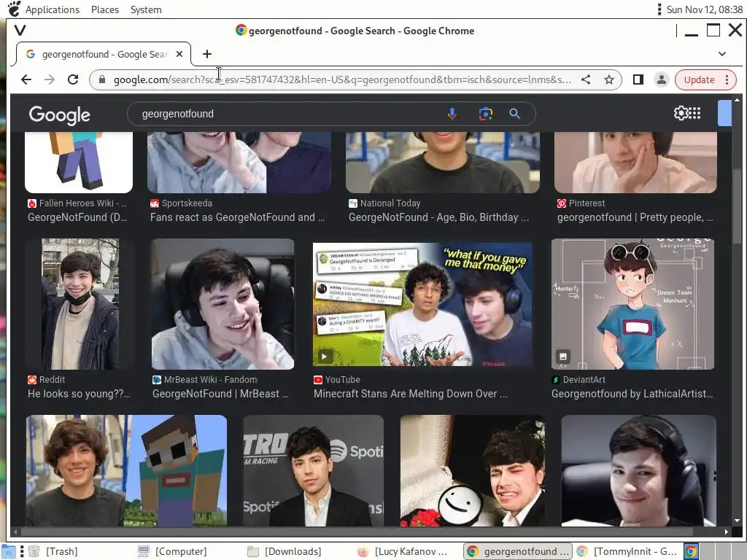This screenshot has width=747, height=560.
Task: Expand the tab search chevron
Action: point(722,54)
